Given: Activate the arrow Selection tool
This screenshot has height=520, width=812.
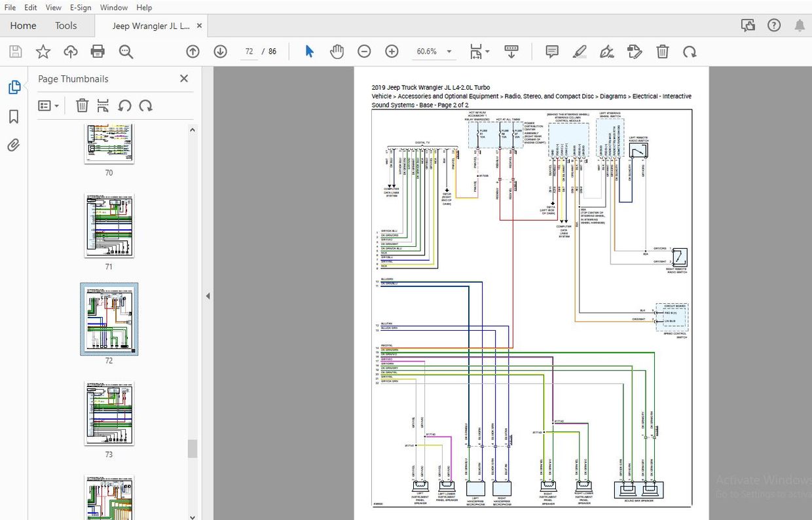Looking at the screenshot, I should [310, 52].
